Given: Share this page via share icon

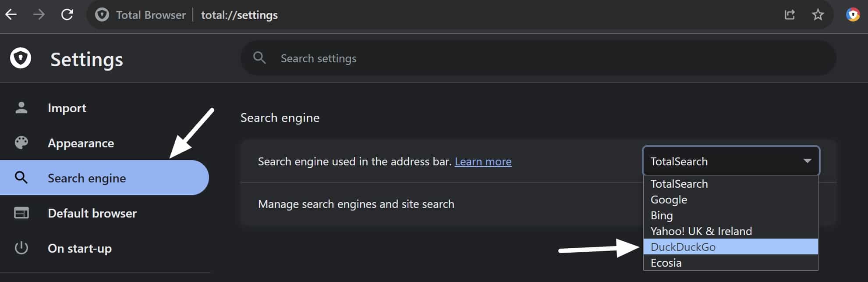Looking at the screenshot, I should pos(790,15).
